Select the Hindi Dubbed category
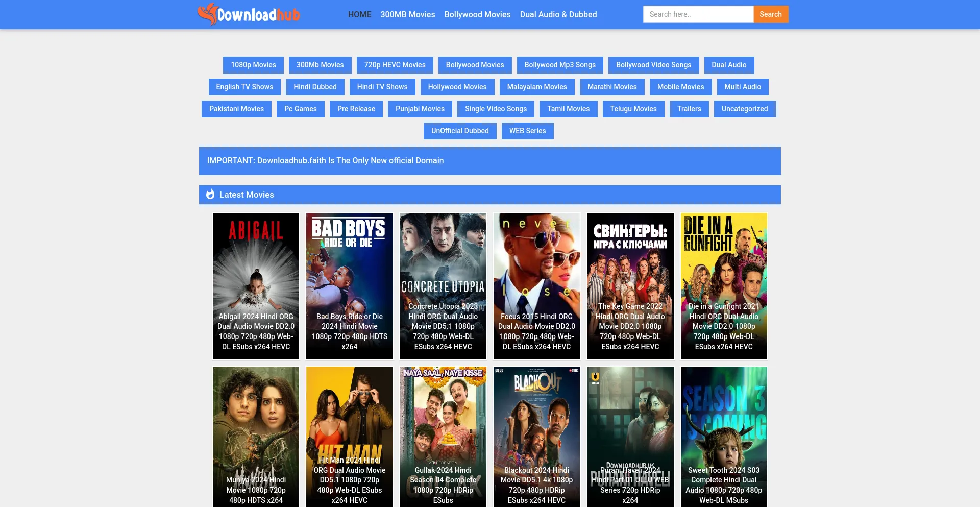This screenshot has height=507, width=980. (x=315, y=87)
